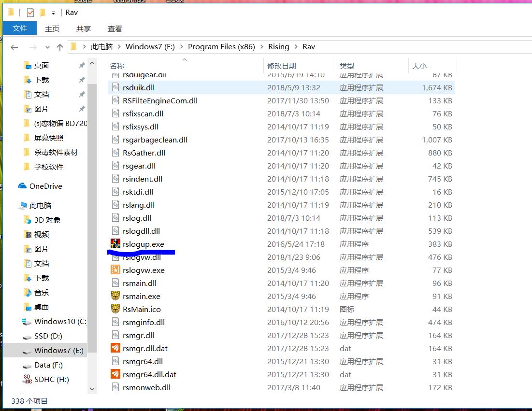Select file RSFilteEngineCom.dll

click(x=281, y=101)
